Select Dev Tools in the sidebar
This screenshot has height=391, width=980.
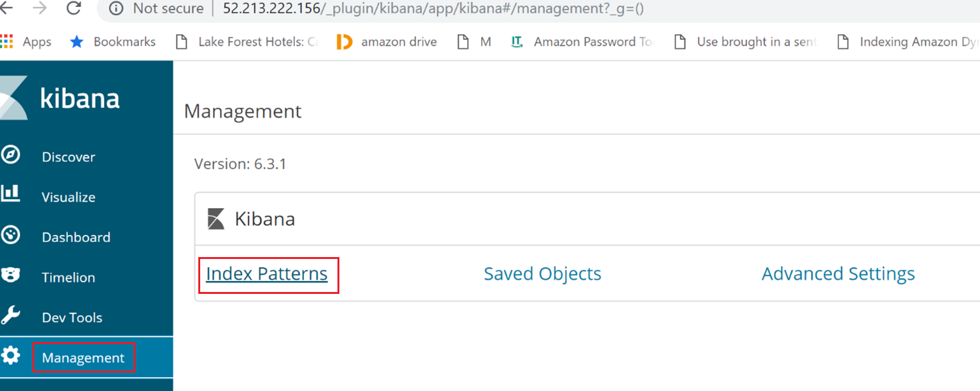tap(72, 317)
